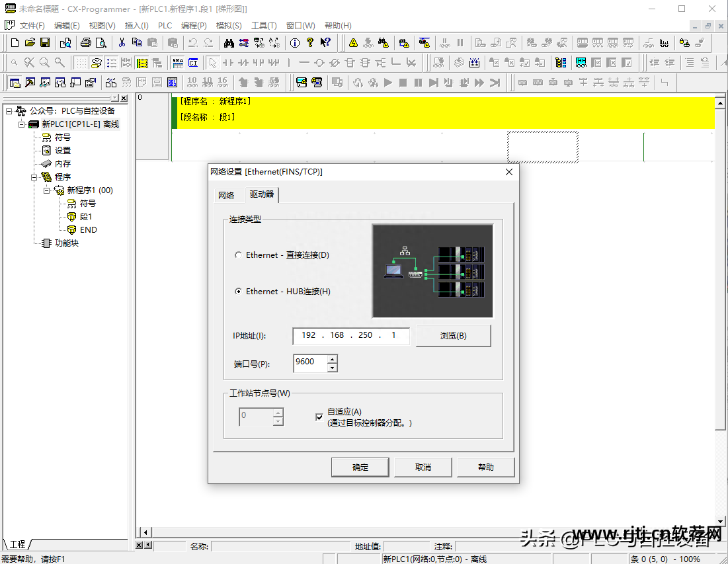Image resolution: width=728 pixels, height=564 pixels.
Task: Click the 浏览(B) browse button
Action: click(x=453, y=336)
